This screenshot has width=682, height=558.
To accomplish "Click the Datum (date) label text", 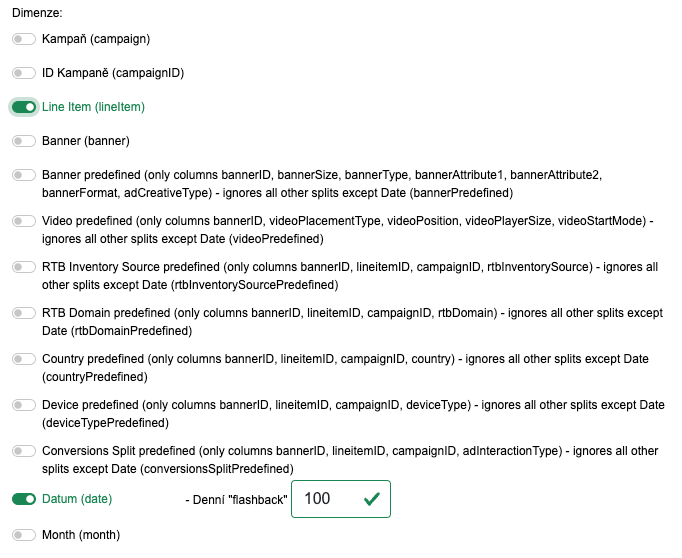I will [x=77, y=499].
